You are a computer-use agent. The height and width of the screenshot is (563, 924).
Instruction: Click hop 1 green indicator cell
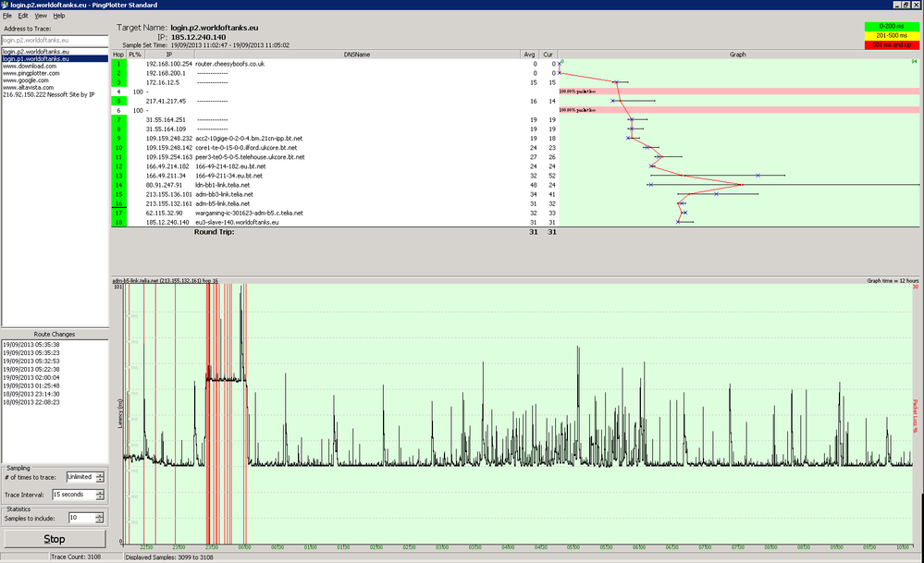click(x=118, y=64)
